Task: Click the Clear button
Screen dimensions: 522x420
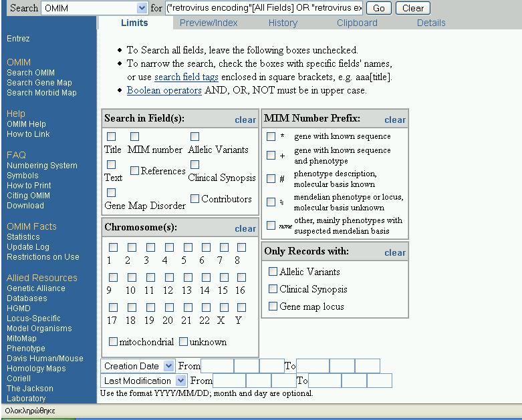Action: (413, 8)
